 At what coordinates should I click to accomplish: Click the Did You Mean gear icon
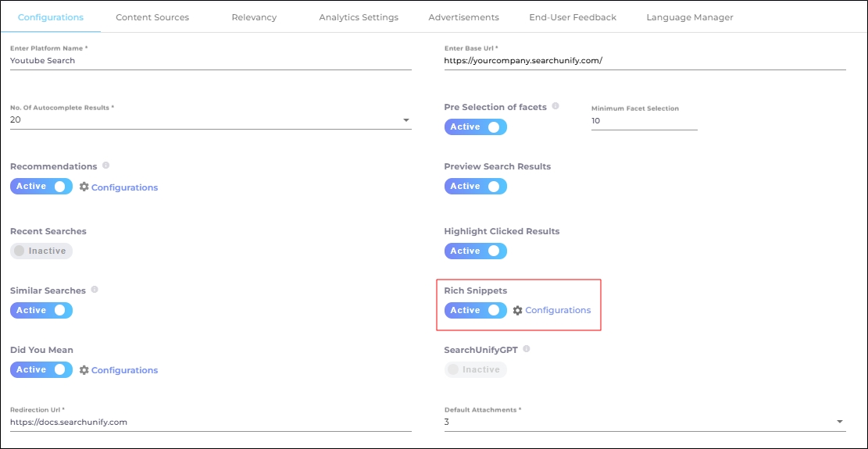pos(84,370)
